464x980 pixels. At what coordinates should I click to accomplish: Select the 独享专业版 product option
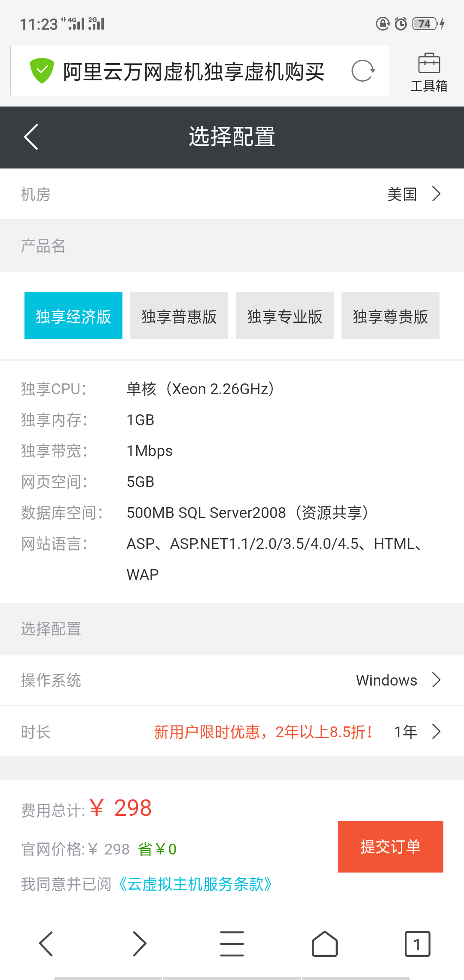pos(285,315)
